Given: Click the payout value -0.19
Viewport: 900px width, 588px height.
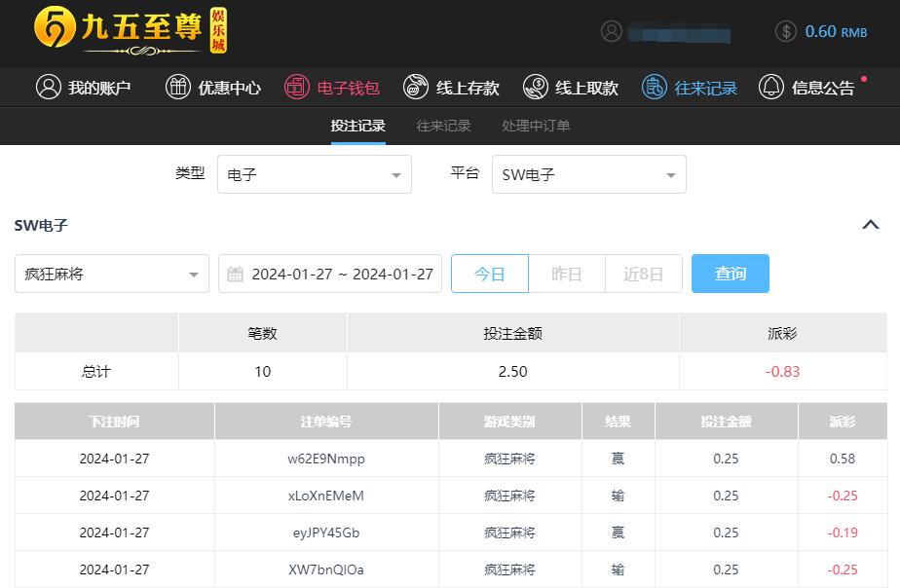Looking at the screenshot, I should (842, 533).
